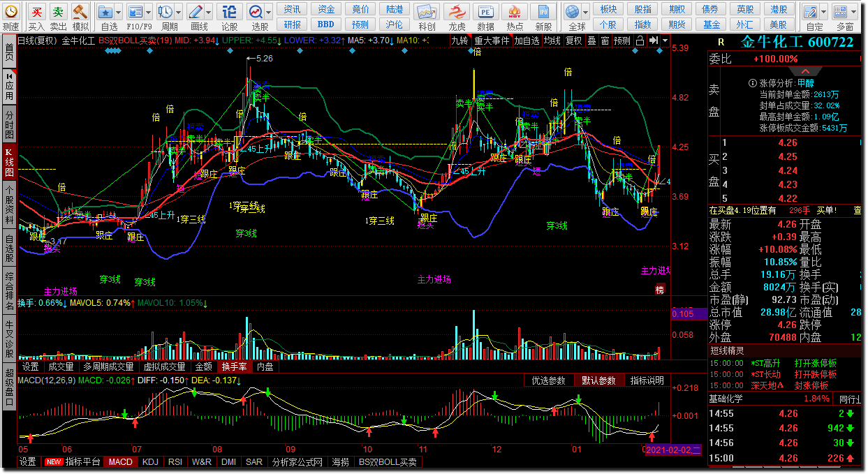868x474 pixels.
Task: Open the 热点 hot flame icon
Action: point(515,11)
